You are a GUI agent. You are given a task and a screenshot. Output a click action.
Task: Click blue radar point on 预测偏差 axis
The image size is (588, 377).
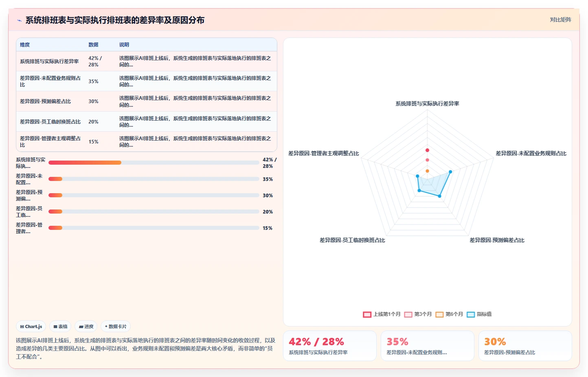pyautogui.click(x=439, y=196)
